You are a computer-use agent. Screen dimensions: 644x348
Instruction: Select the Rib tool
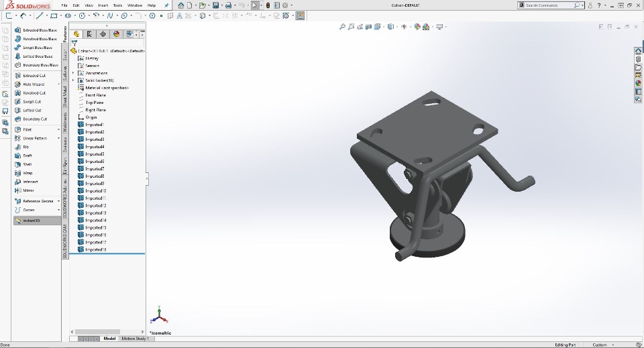[22, 147]
